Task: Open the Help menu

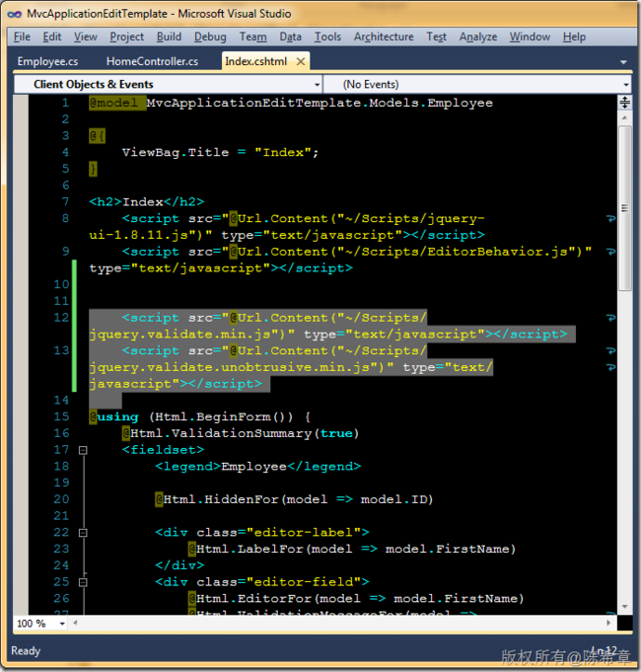Action: point(574,37)
